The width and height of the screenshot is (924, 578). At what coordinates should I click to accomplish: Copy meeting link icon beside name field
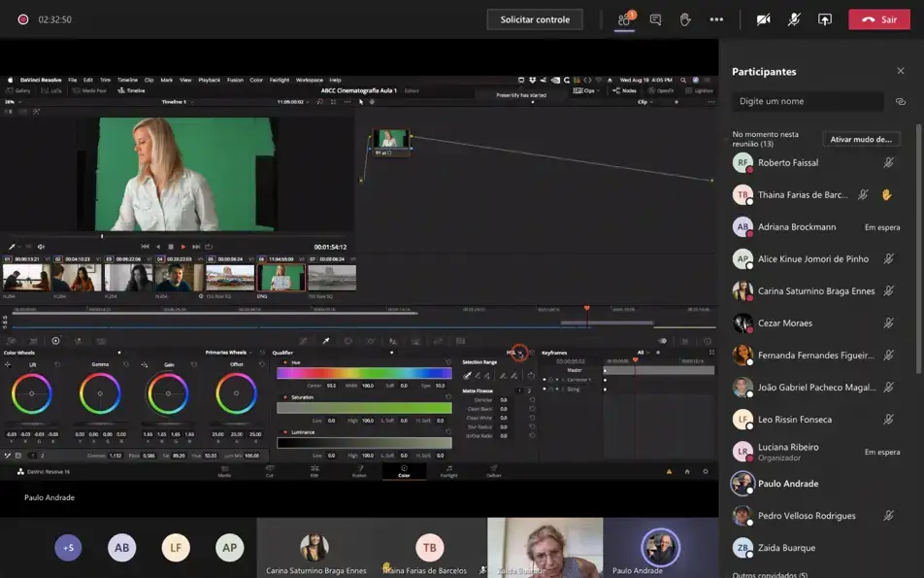click(900, 101)
